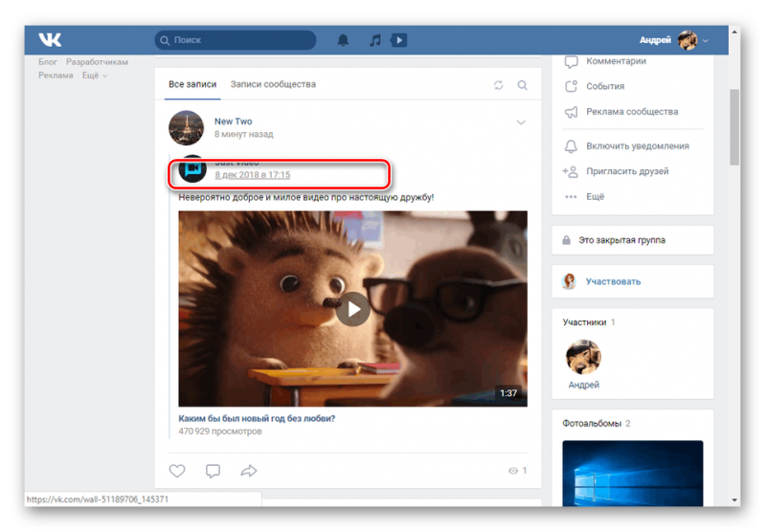Expand the Андрей account menu arrow
This screenshot has width=766, height=532.
tap(706, 41)
